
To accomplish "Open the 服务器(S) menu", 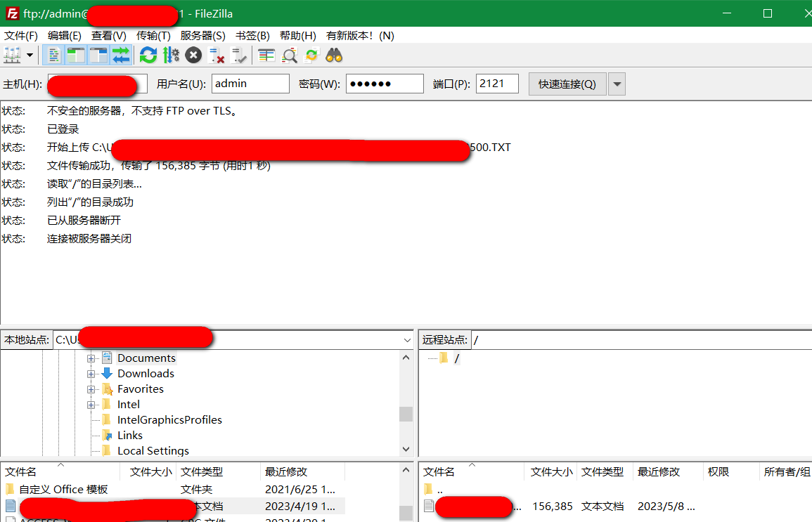I will pyautogui.click(x=203, y=36).
